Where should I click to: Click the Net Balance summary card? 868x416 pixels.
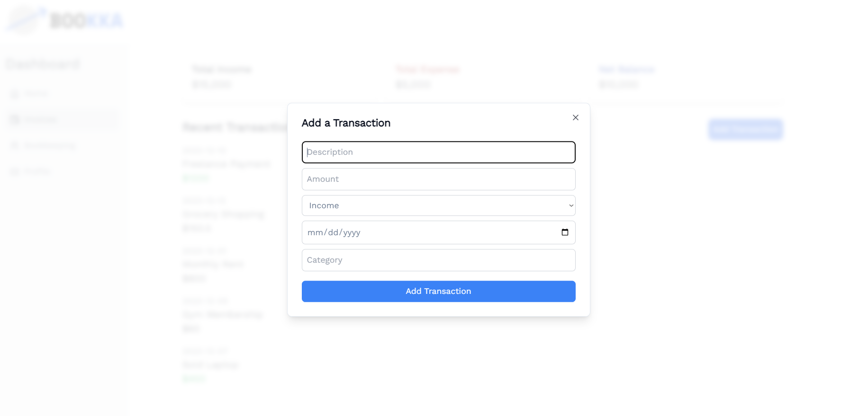point(626,77)
